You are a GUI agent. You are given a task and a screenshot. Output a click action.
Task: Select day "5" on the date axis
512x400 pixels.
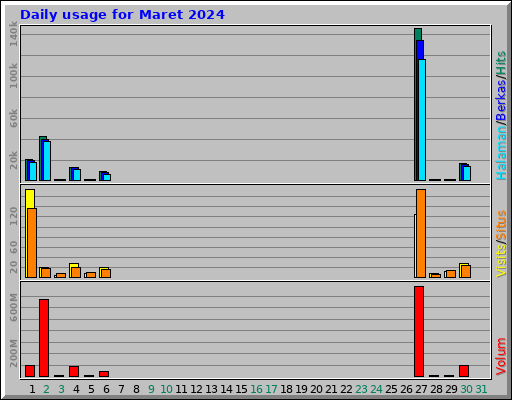(x=91, y=389)
